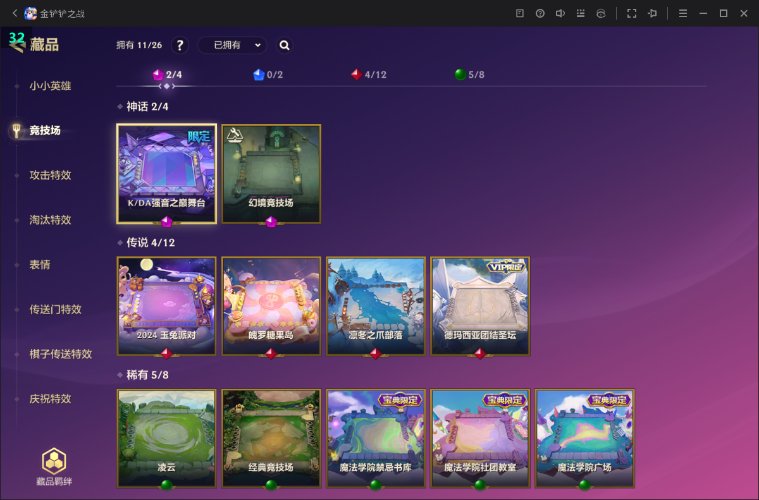Open help in the title bar
Screen dimensions: 759x500
click(x=540, y=13)
